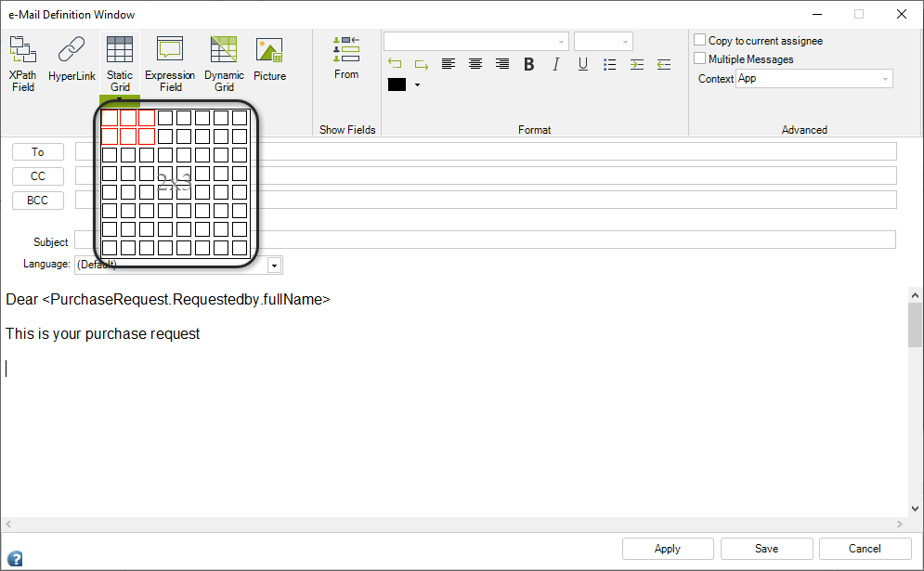
Task: Click the scroll up arrow
Action: click(915, 294)
